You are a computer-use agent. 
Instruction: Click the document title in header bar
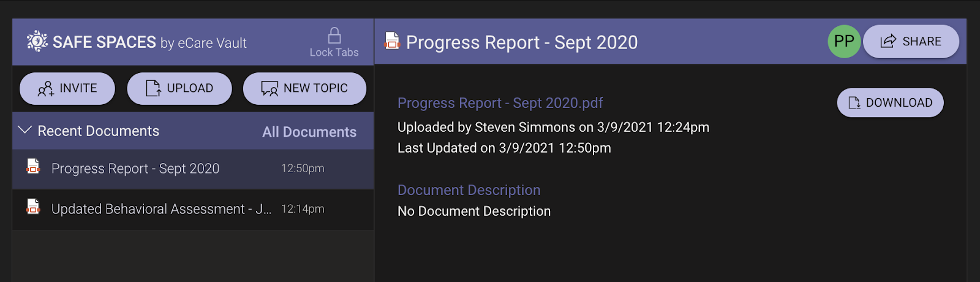coord(522,42)
